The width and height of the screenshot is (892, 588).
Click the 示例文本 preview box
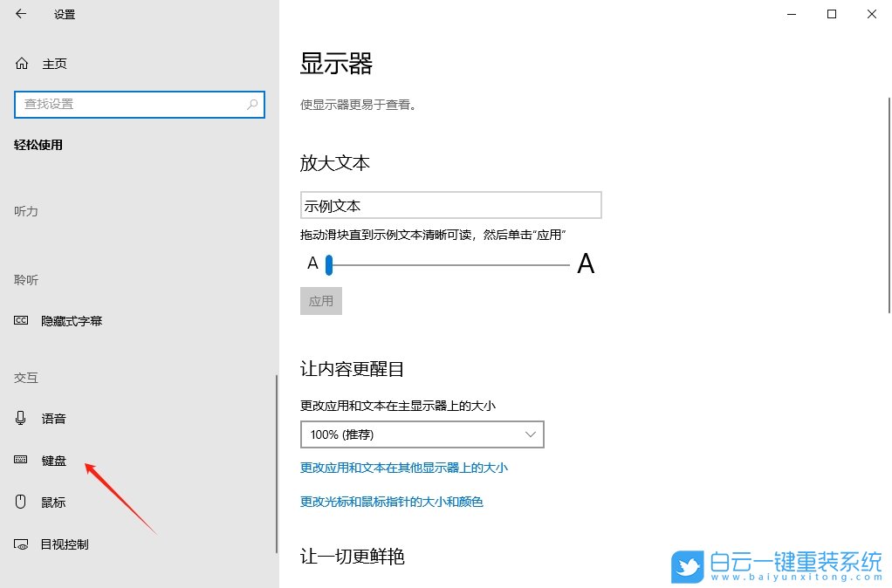pos(450,204)
